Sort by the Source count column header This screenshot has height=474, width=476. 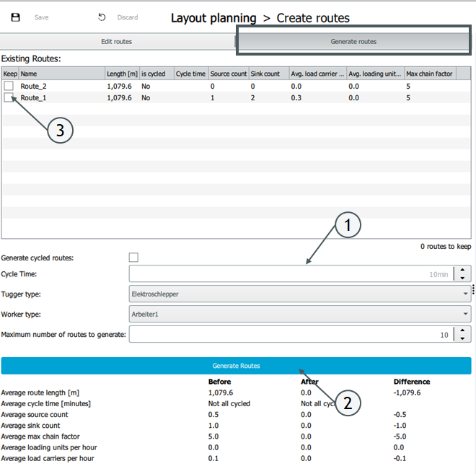229,74
